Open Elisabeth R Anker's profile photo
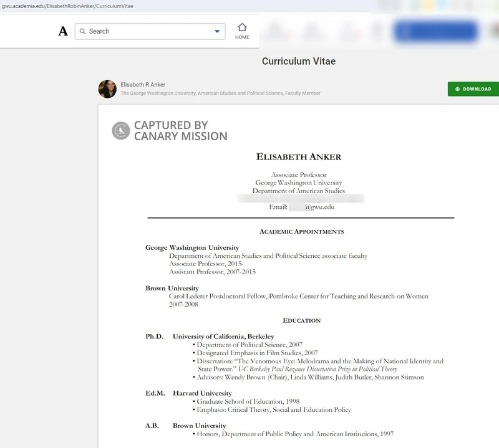The image size is (499, 448). point(107,89)
